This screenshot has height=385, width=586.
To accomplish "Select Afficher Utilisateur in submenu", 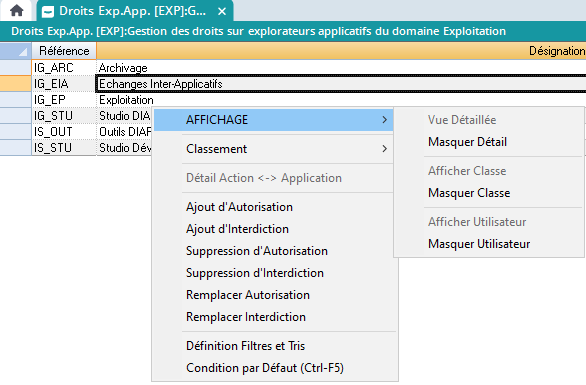I will click(x=488, y=222).
